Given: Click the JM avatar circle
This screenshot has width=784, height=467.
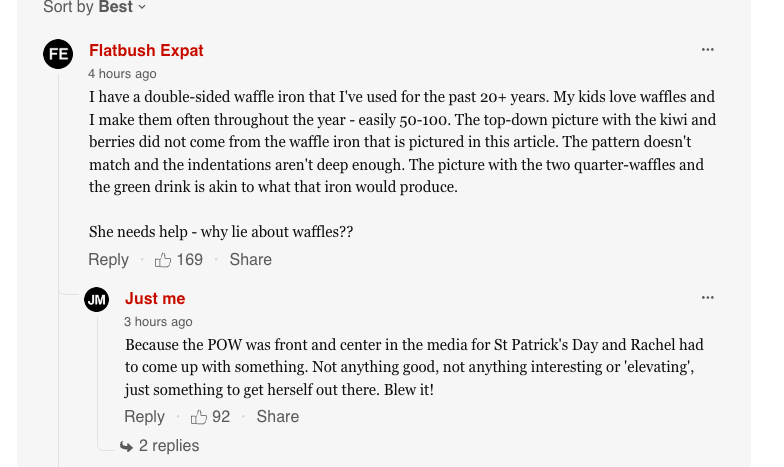Looking at the screenshot, I should (x=96, y=299).
